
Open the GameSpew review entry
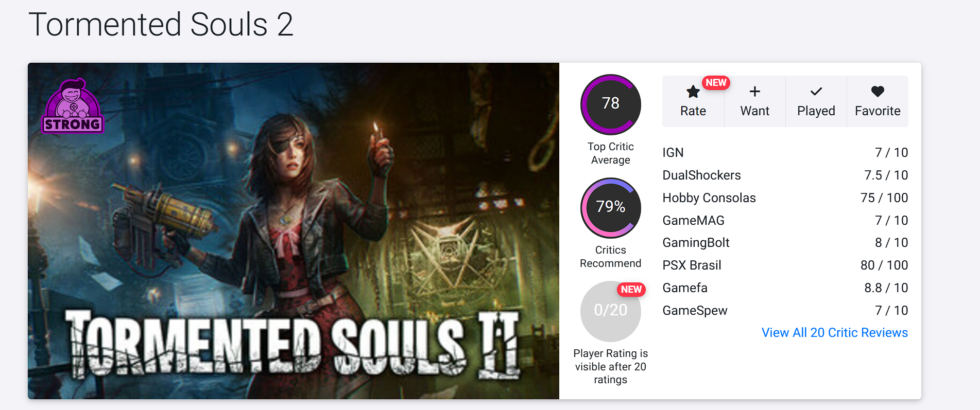point(695,311)
